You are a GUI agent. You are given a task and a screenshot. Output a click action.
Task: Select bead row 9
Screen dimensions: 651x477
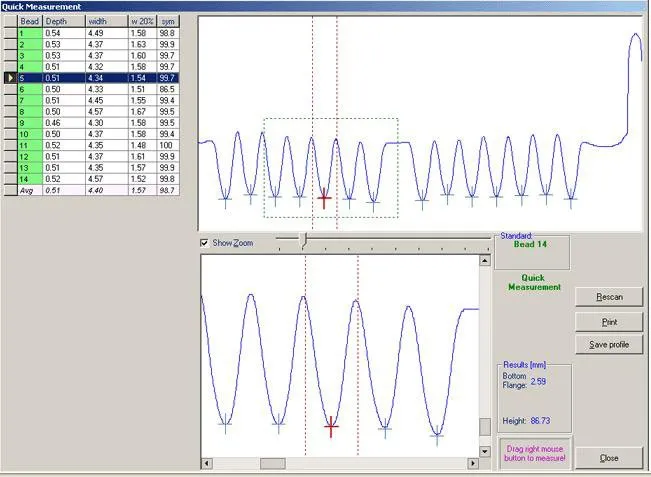(91, 123)
